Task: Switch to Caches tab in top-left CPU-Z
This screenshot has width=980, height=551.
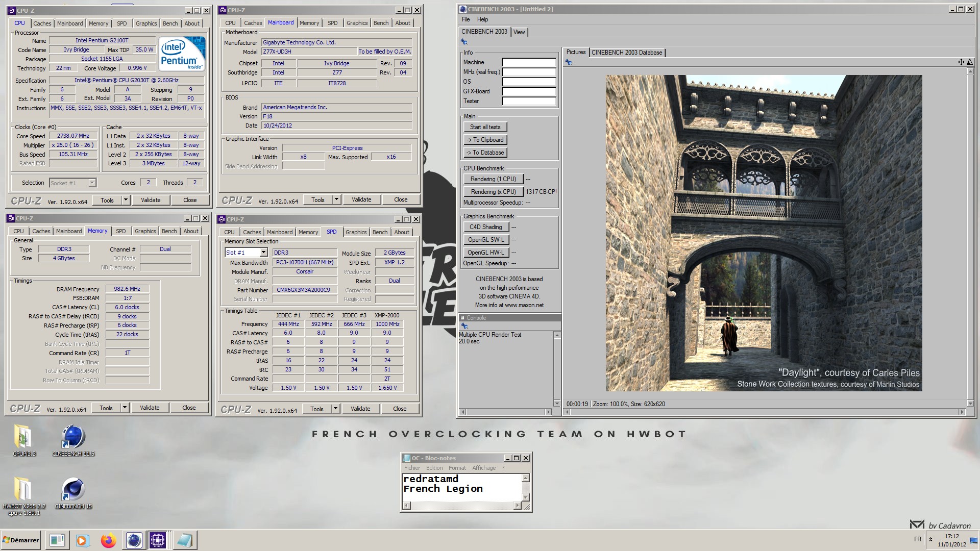Action: (x=42, y=23)
